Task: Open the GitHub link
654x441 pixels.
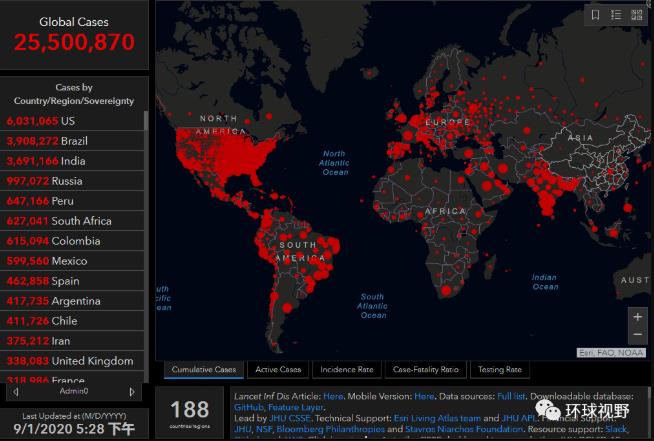Action: pos(249,408)
